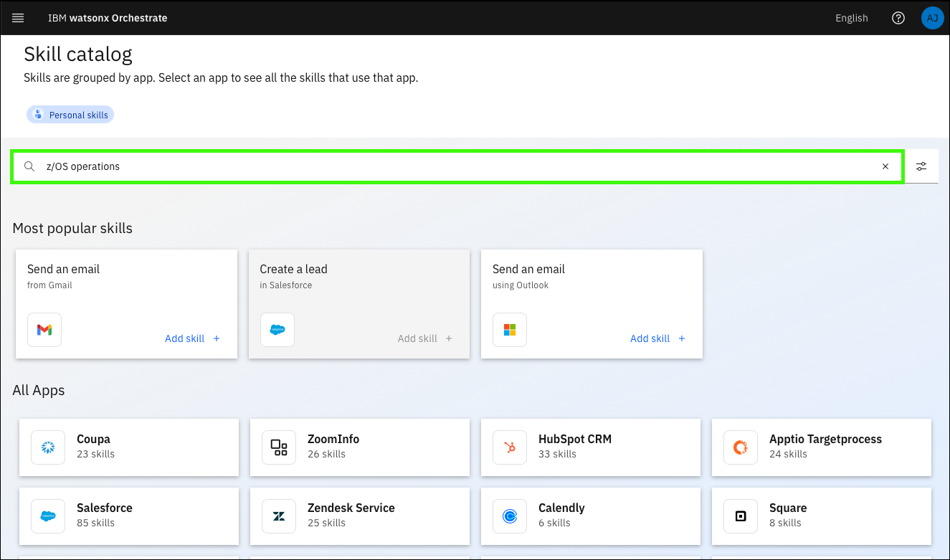Click the Gmail icon on Send an email card
Viewport: 950px width, 560px height.
[x=44, y=330]
